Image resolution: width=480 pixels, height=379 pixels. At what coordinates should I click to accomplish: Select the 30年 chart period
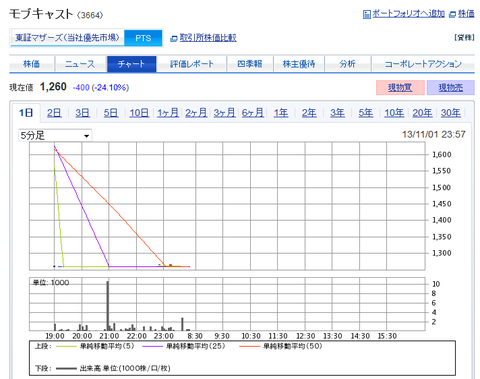(451, 113)
